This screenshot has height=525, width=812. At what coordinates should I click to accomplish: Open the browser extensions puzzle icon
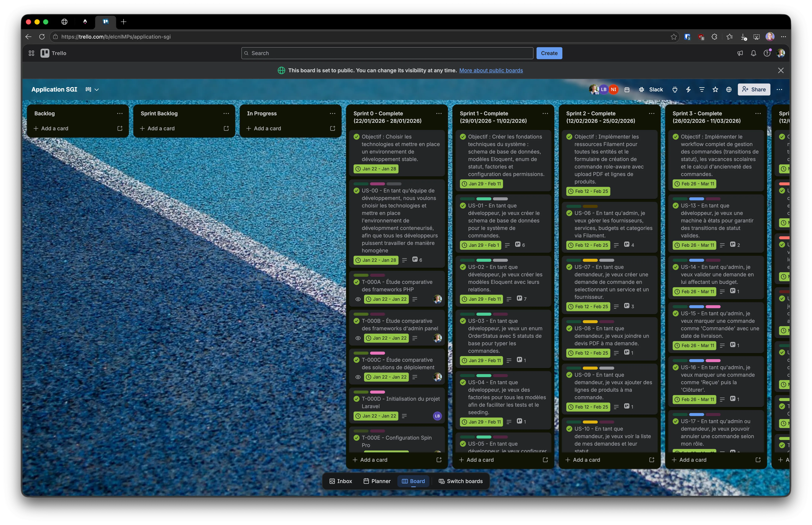tap(714, 37)
